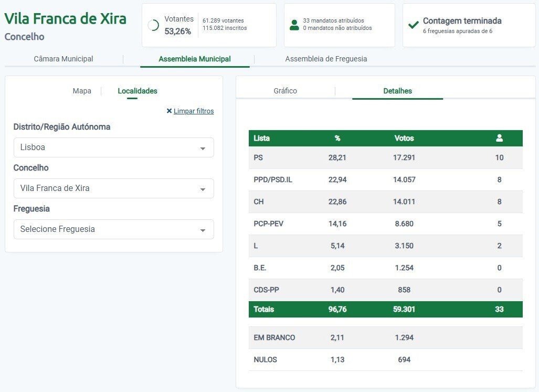
Task: Click the X icon next to Limpar filtros
Action: 169,111
